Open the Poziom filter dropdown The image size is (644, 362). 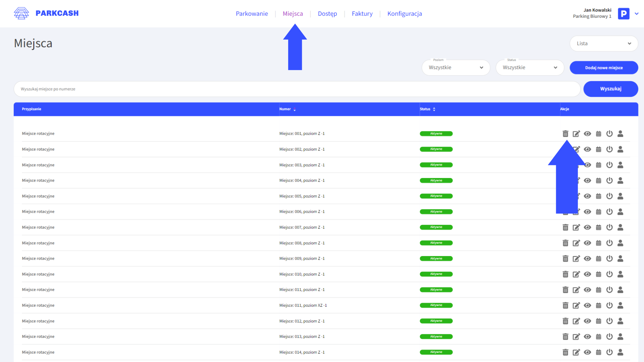(455, 68)
